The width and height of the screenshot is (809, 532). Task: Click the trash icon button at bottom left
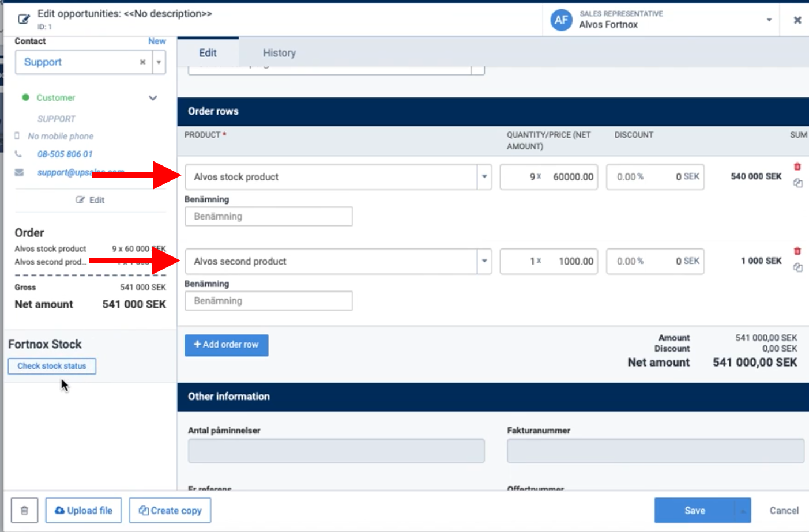click(x=24, y=510)
